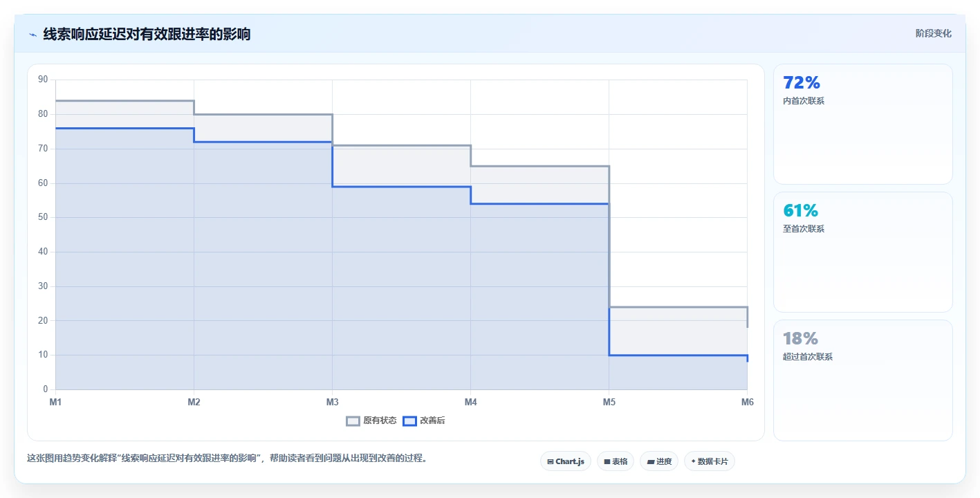The image size is (980, 498).
Task: Click the 超过首次联系 caption
Action: pyautogui.click(x=807, y=357)
